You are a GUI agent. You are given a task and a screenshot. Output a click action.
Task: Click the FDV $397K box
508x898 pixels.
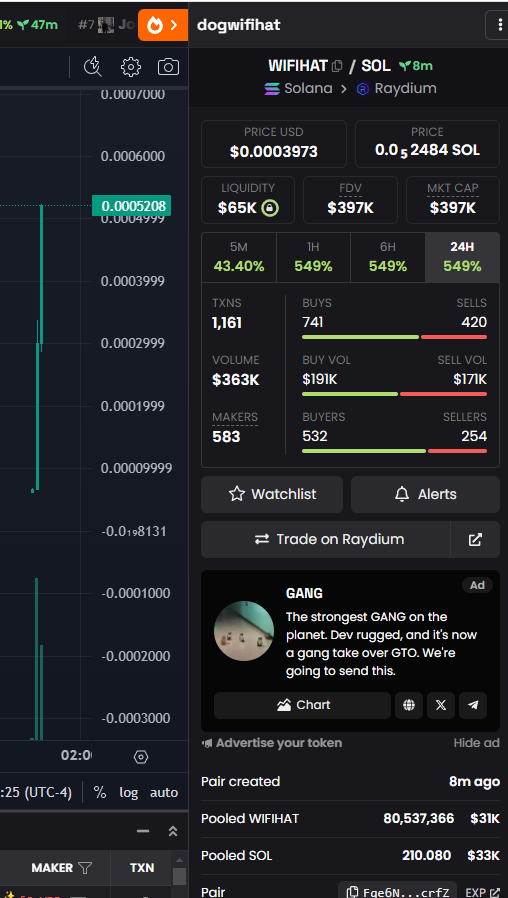click(x=351, y=200)
